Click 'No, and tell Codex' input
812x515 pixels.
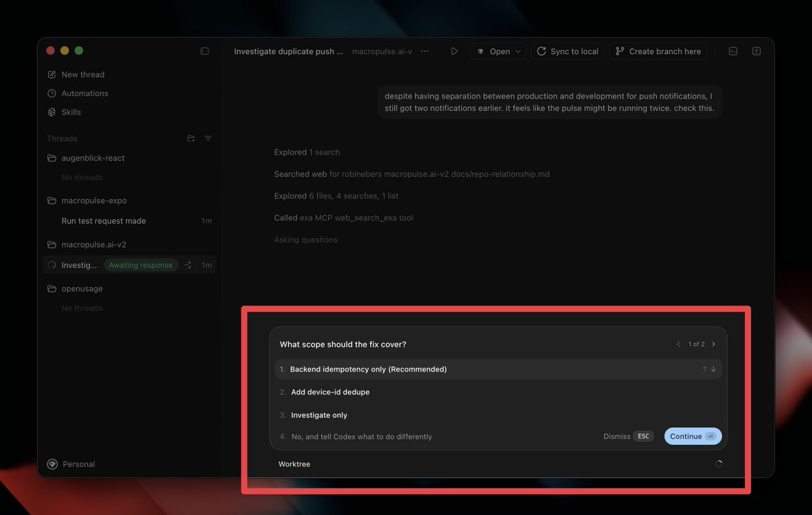pos(361,437)
